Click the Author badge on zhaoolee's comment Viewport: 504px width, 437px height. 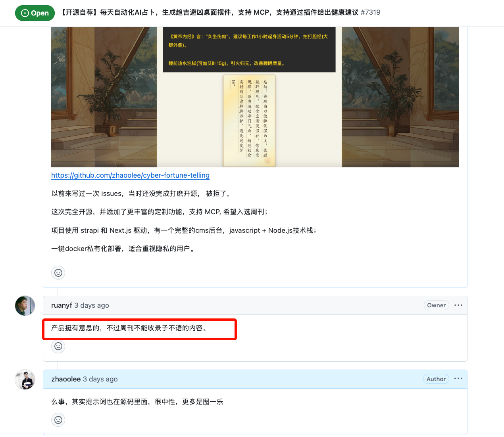(436, 379)
